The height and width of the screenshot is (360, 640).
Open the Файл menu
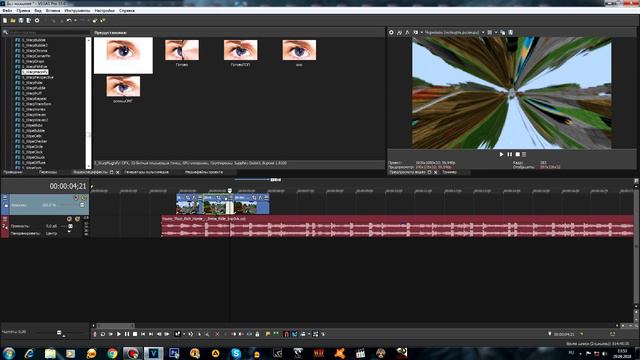tap(7, 10)
